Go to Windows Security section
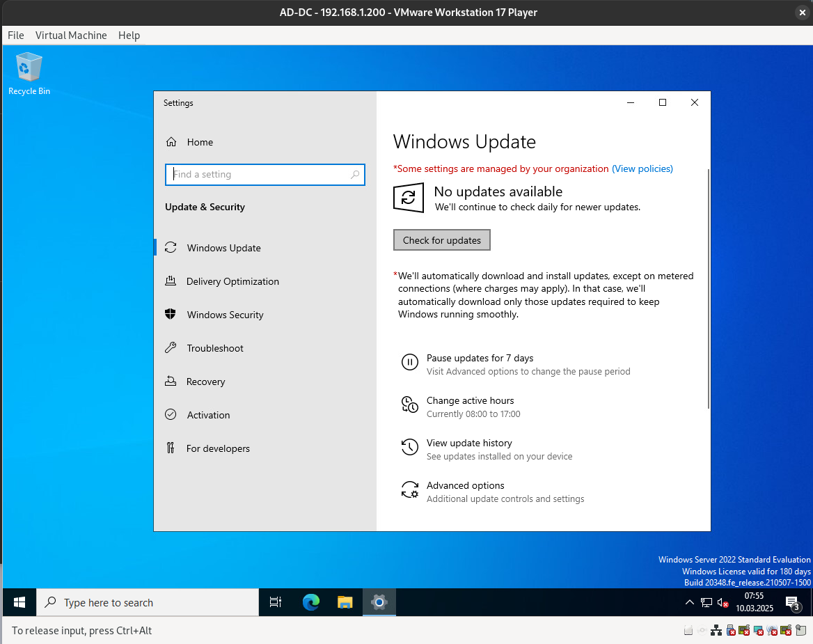This screenshot has width=813, height=644. pos(225,315)
